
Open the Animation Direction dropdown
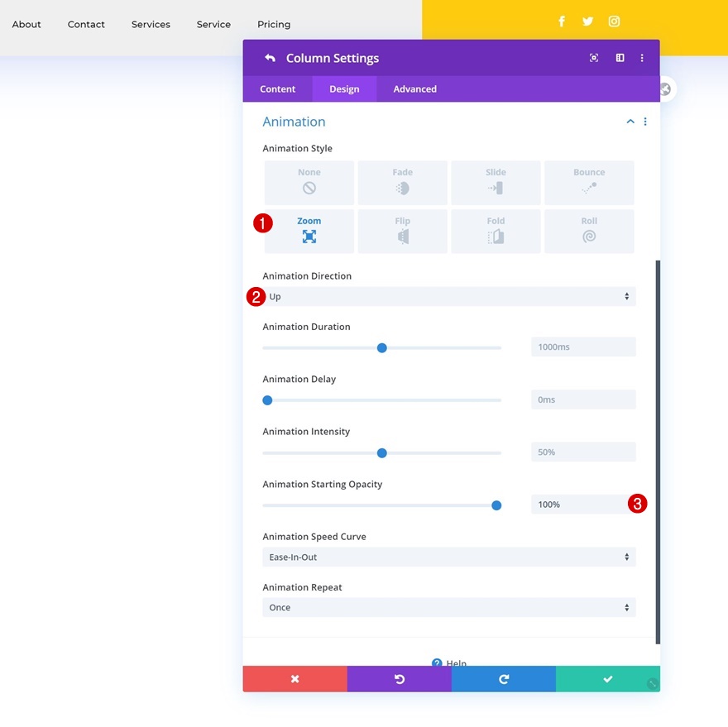(449, 296)
